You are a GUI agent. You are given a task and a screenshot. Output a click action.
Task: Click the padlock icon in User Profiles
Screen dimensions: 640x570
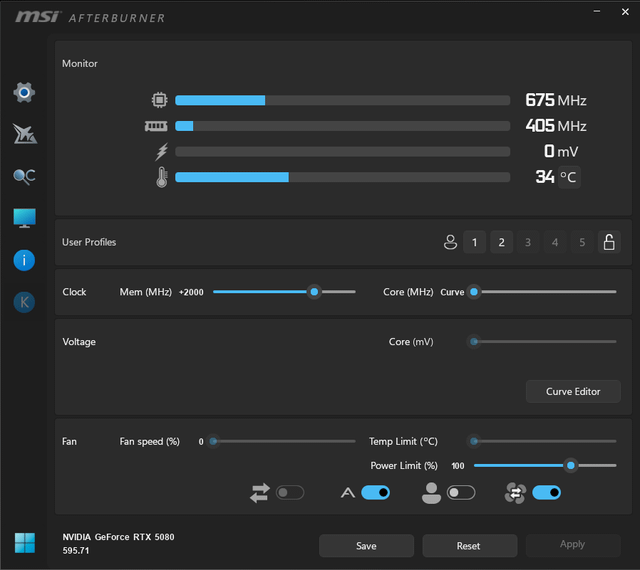tap(608, 242)
